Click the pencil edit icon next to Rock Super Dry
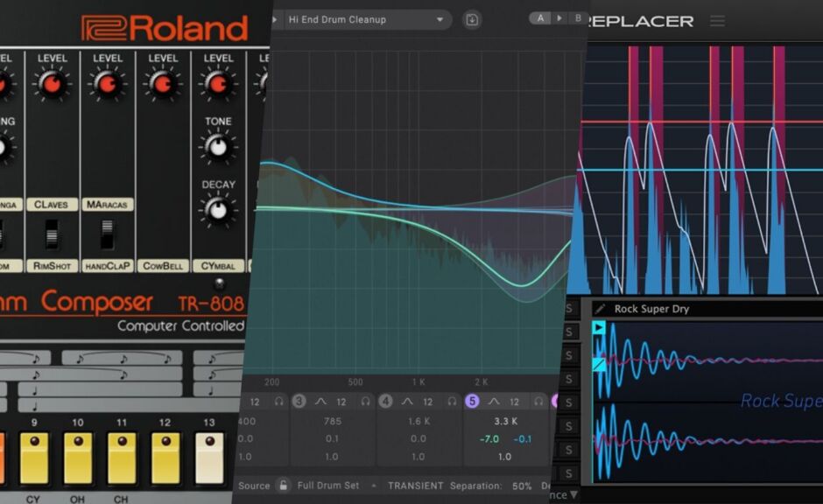This screenshot has width=823, height=504. coord(601,309)
